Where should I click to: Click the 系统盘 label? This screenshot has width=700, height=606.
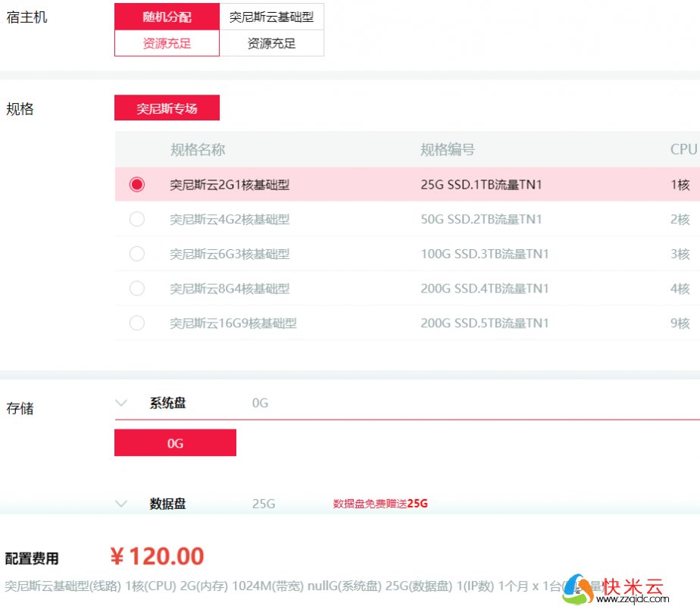[168, 403]
